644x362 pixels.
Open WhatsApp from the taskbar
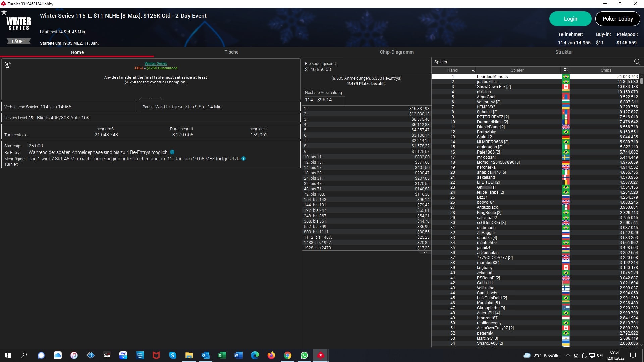click(304, 355)
